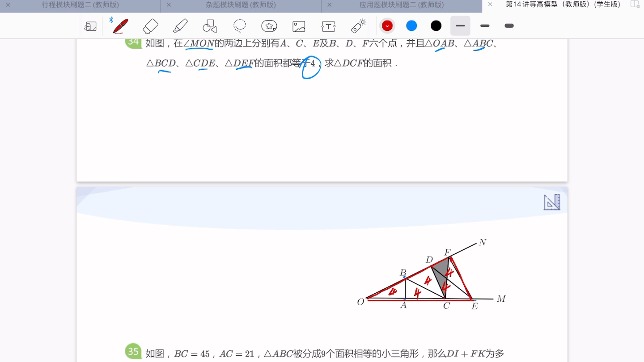644x362 pixels.
Task: Expand ruler options in the page corner
Action: click(552, 202)
